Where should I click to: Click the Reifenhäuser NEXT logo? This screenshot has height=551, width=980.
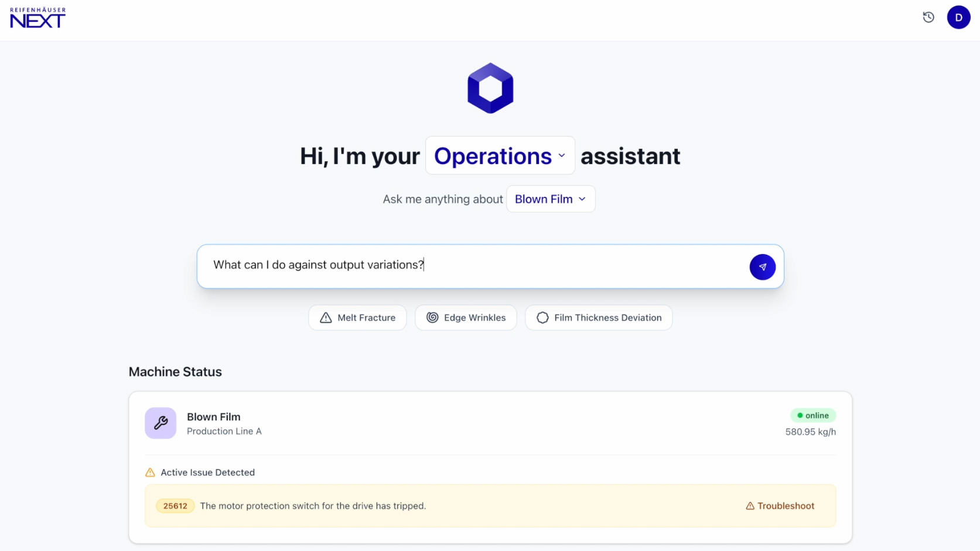(38, 18)
